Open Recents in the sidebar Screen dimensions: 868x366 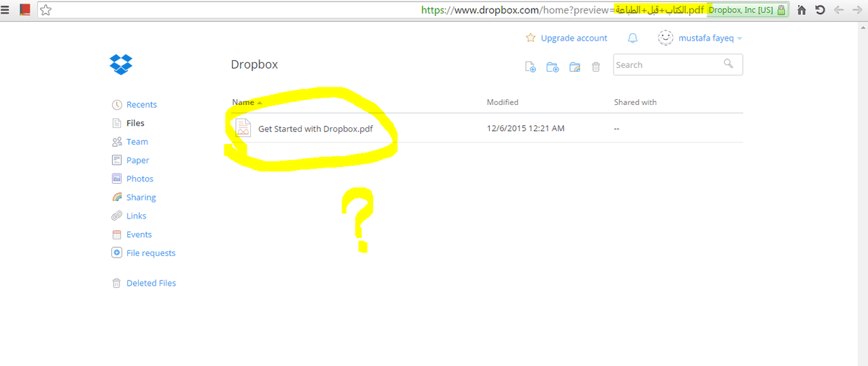pyautogui.click(x=141, y=105)
